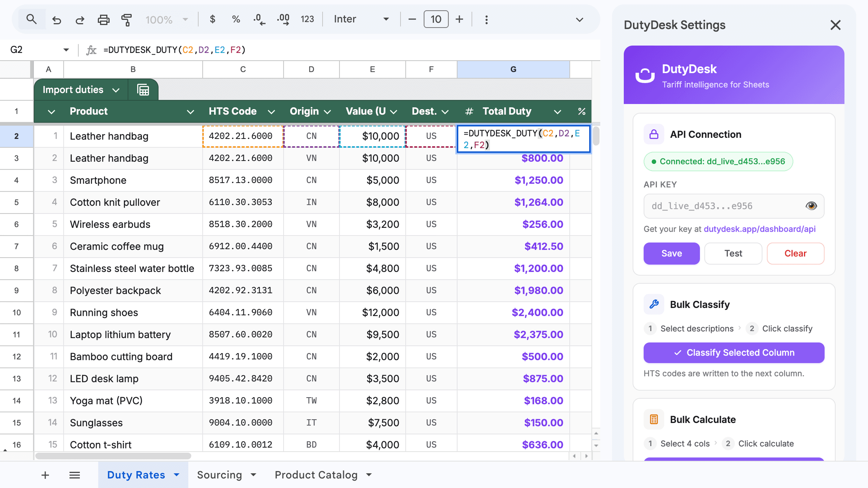Viewport: 868px width, 488px height.
Task: Format selection as percent
Action: (x=236, y=19)
